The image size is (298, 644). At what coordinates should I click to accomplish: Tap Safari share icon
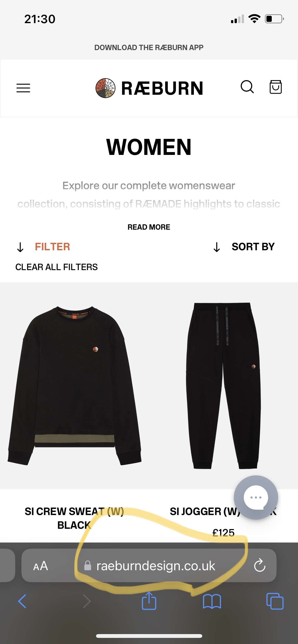(x=149, y=601)
